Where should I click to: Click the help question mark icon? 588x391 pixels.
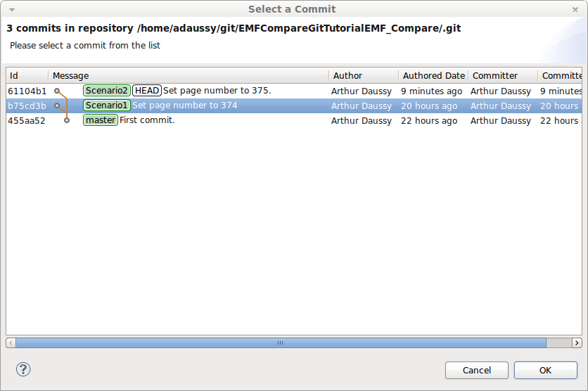(x=23, y=369)
